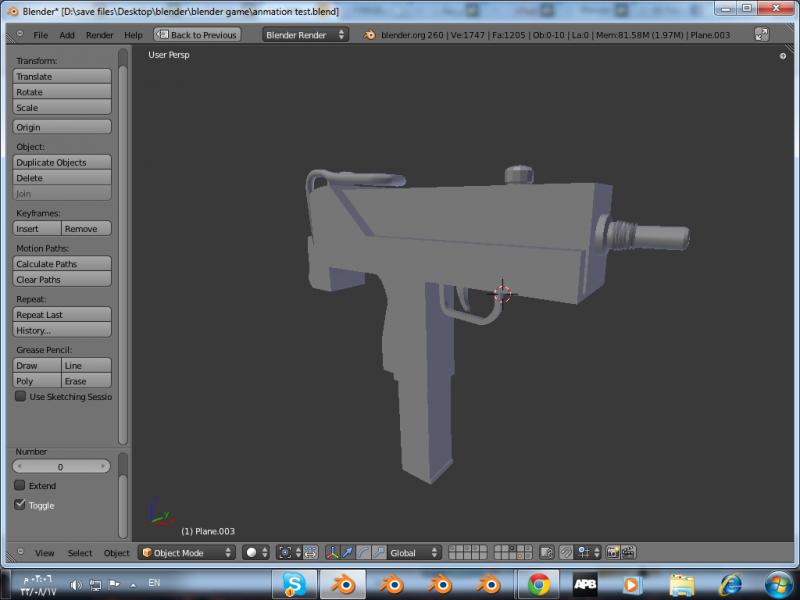Increase Number with right arrow
Screen dimensions: 800x600
103,466
